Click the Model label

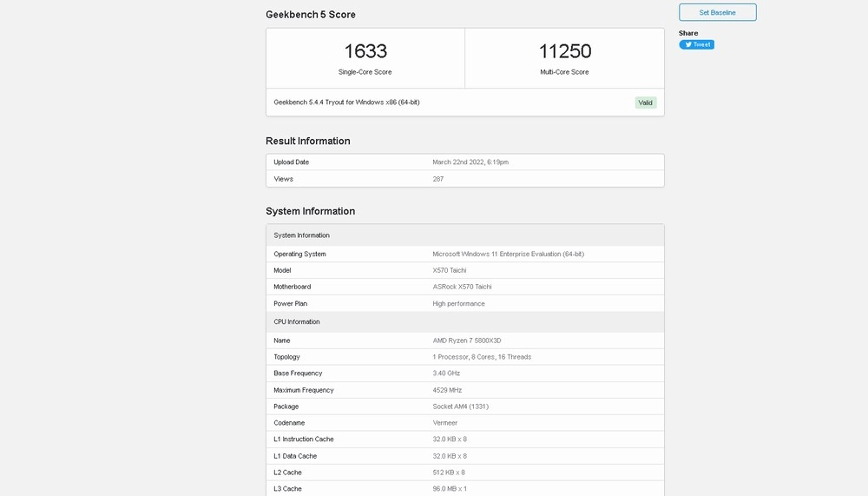pyautogui.click(x=282, y=270)
